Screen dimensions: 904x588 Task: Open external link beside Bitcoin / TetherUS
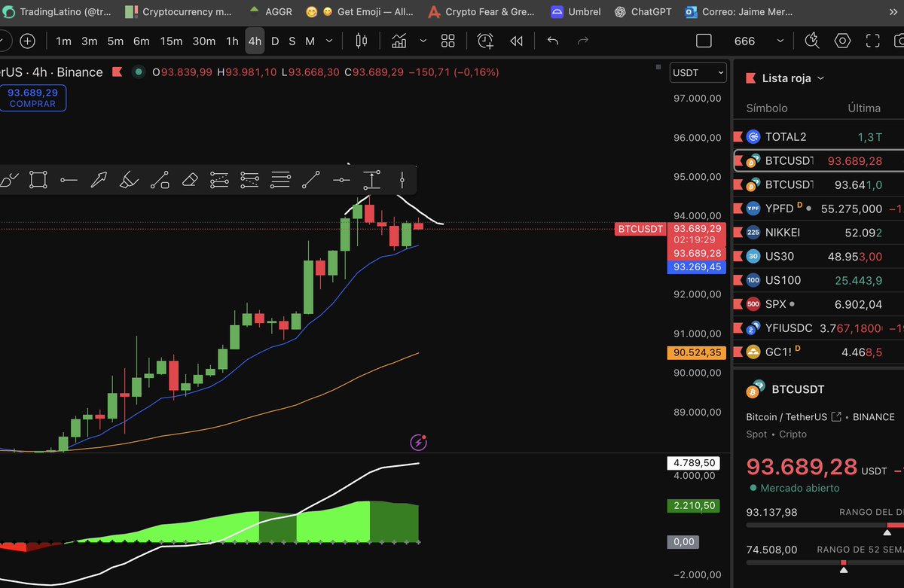pos(835,416)
